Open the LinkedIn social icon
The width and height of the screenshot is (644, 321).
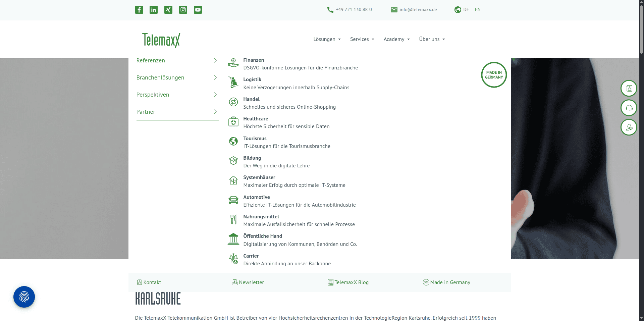click(x=154, y=10)
